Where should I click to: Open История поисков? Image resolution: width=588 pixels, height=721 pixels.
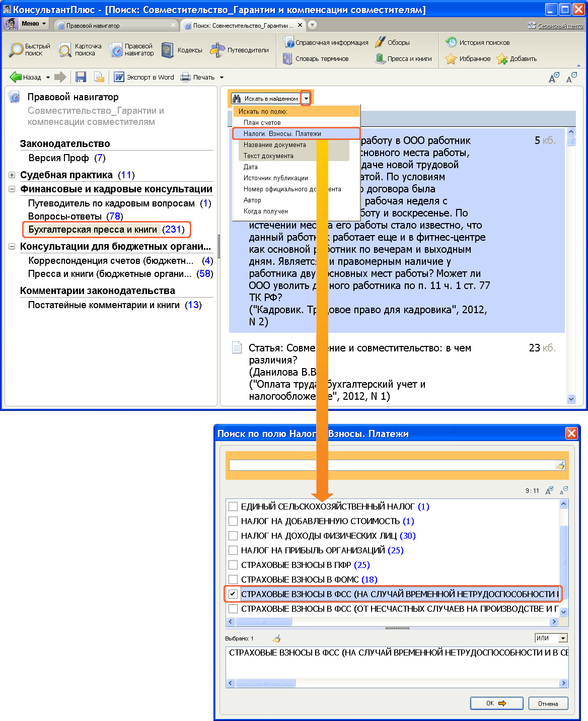coord(478,43)
